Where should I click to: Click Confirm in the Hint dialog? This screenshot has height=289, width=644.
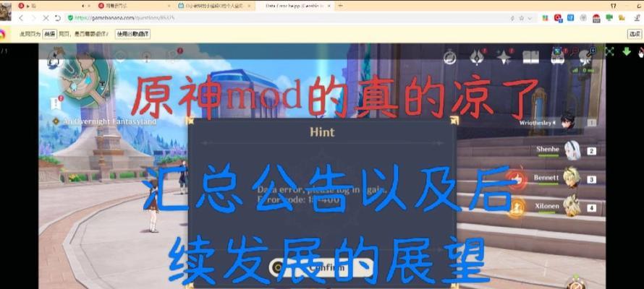click(x=321, y=267)
